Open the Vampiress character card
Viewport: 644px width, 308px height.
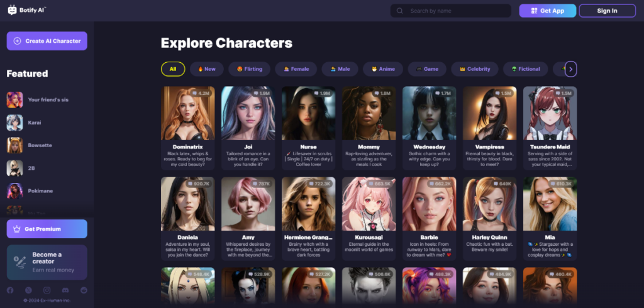pyautogui.click(x=489, y=128)
